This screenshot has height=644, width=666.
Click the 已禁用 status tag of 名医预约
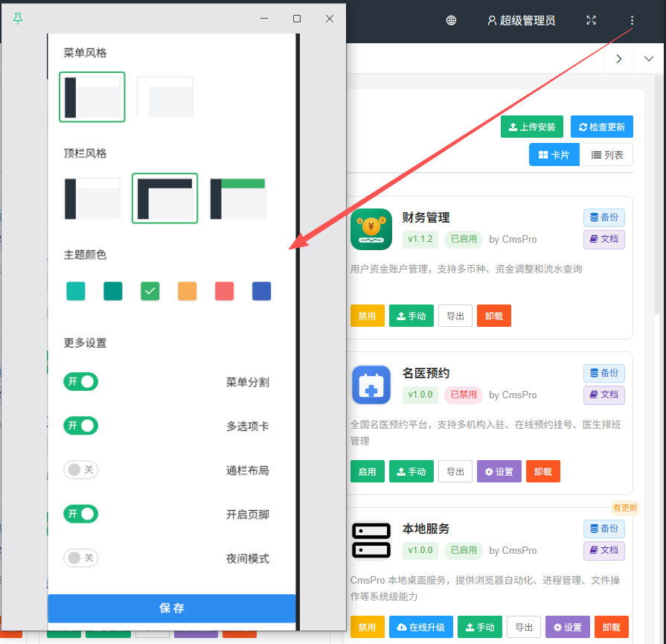464,395
